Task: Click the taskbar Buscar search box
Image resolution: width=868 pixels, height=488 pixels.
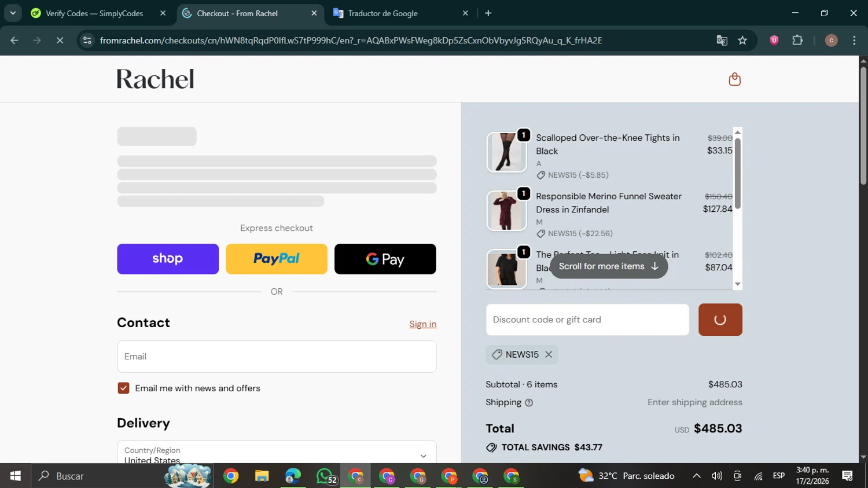Action: [122, 476]
